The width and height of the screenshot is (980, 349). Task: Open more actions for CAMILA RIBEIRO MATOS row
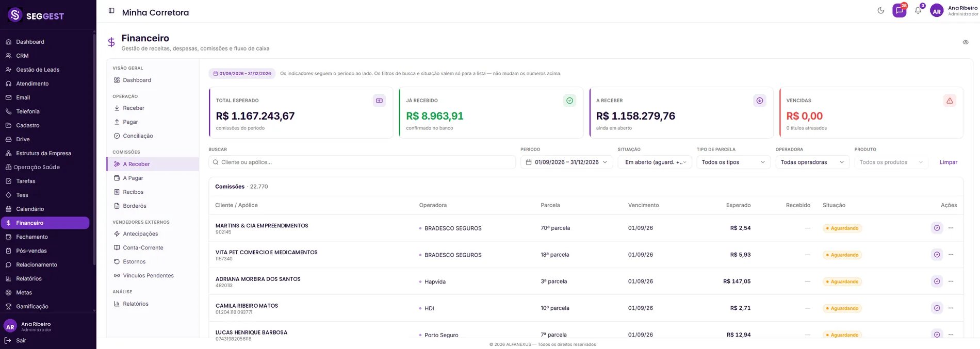(x=951, y=308)
